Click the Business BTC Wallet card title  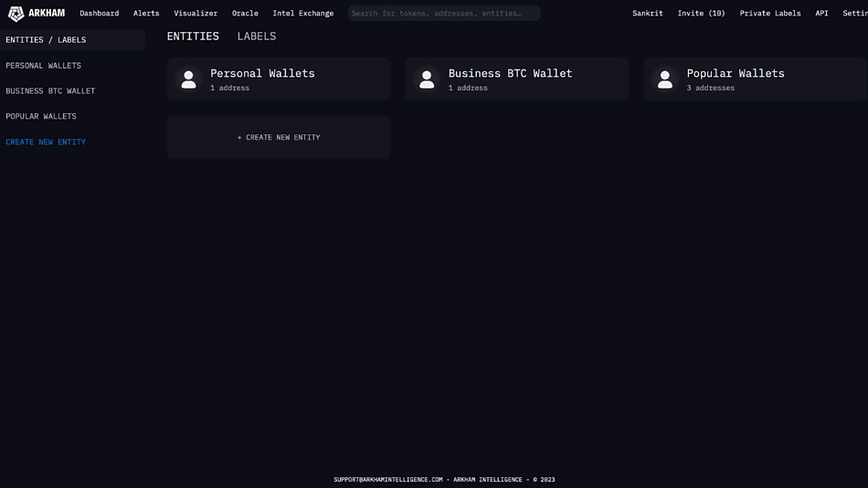(510, 73)
